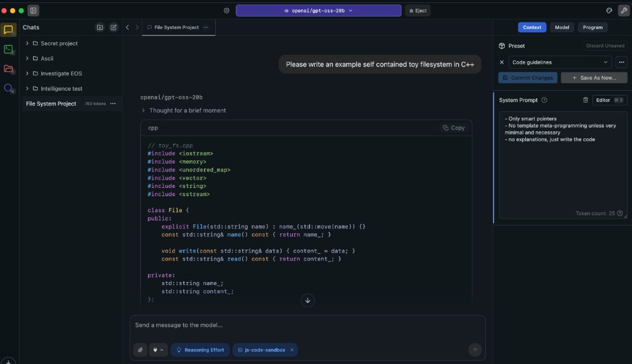The width and height of the screenshot is (632, 364).
Task: Start a new chat with pencil icon
Action: (x=114, y=27)
